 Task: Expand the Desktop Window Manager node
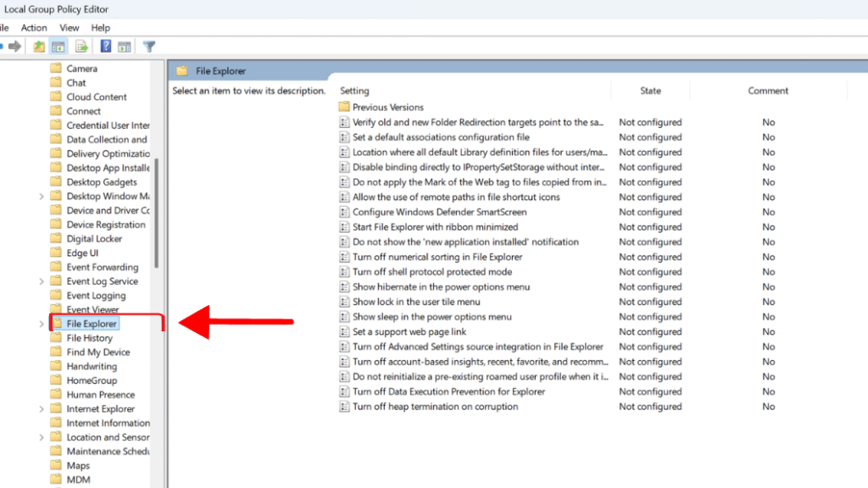point(42,197)
